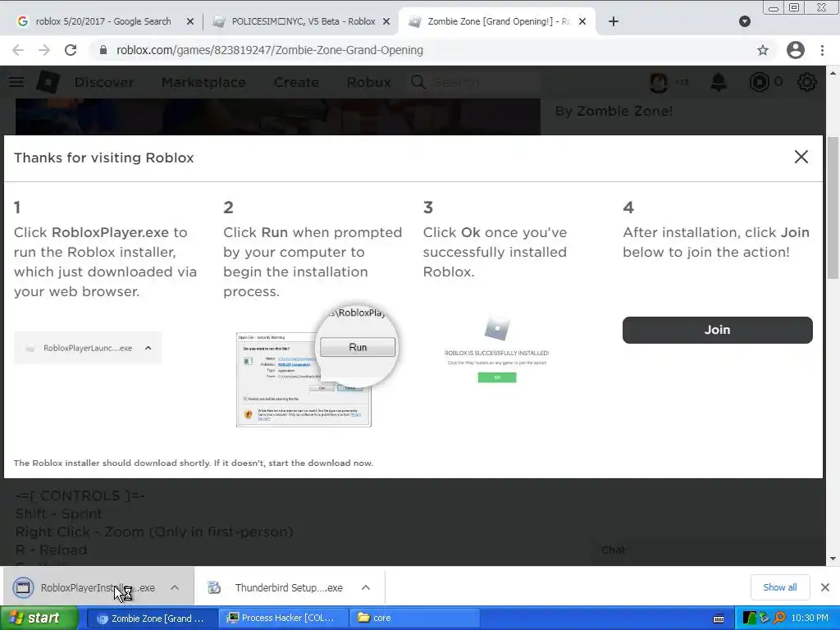Open the Chat panel at bottom right
This screenshot has height=630, width=840.
coord(614,550)
